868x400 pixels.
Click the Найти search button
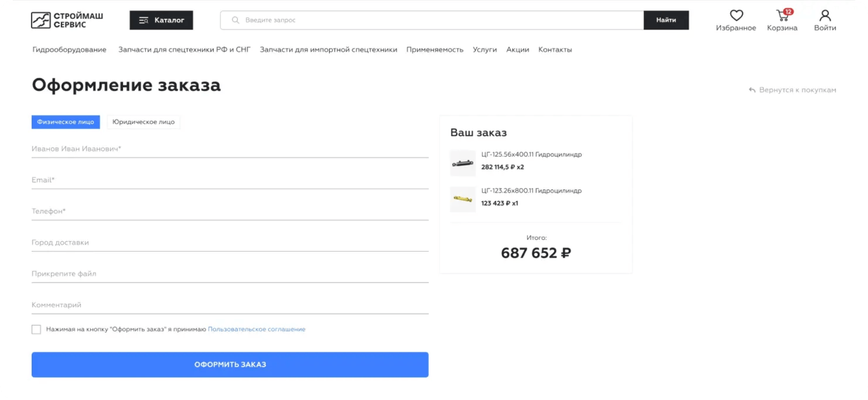click(x=666, y=20)
